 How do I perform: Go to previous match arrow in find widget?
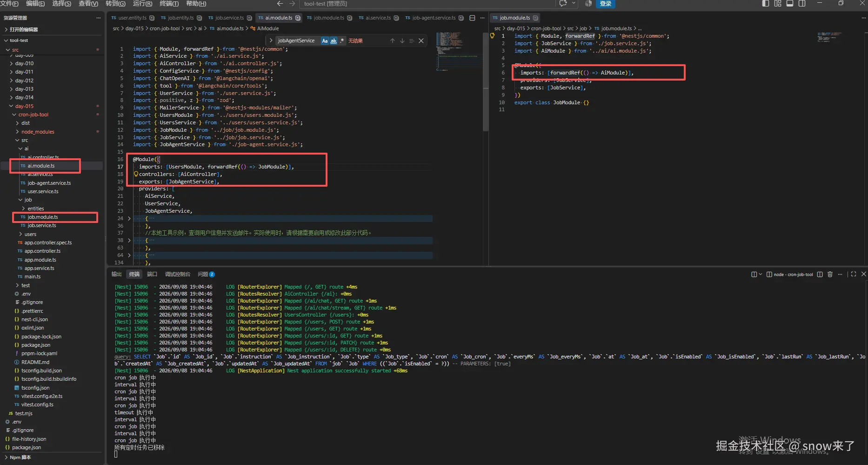392,40
